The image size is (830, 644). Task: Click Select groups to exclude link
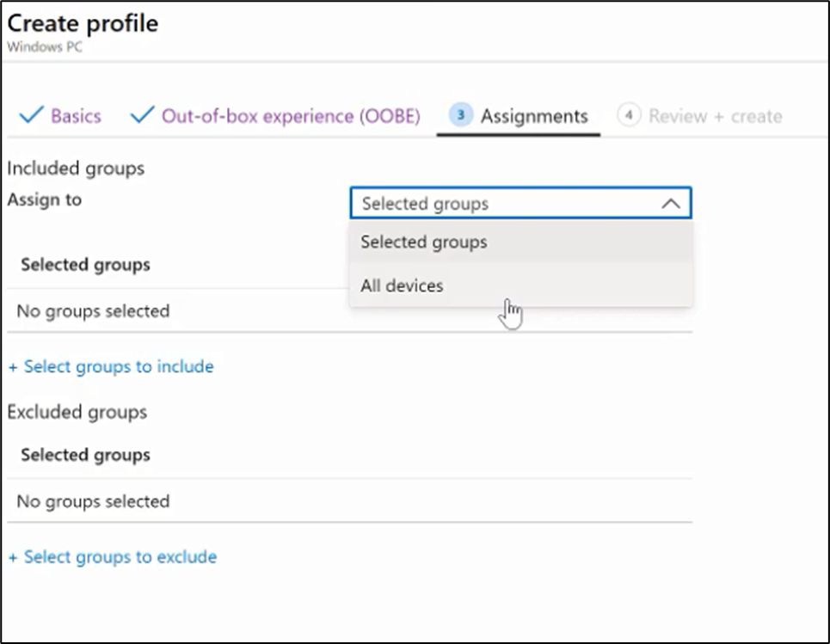coord(120,556)
